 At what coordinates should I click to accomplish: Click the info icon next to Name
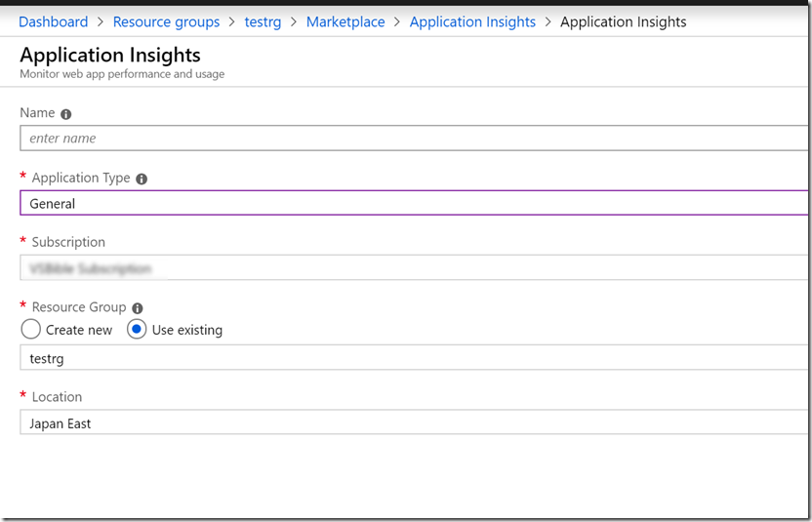pos(65,114)
